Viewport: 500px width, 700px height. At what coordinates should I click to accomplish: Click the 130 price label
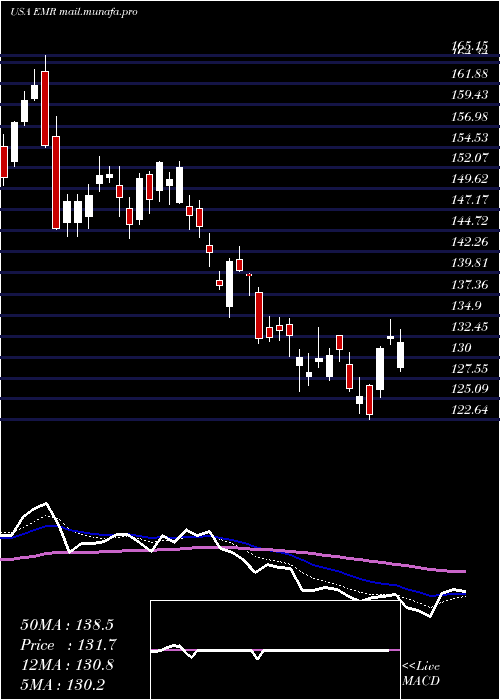pos(462,347)
